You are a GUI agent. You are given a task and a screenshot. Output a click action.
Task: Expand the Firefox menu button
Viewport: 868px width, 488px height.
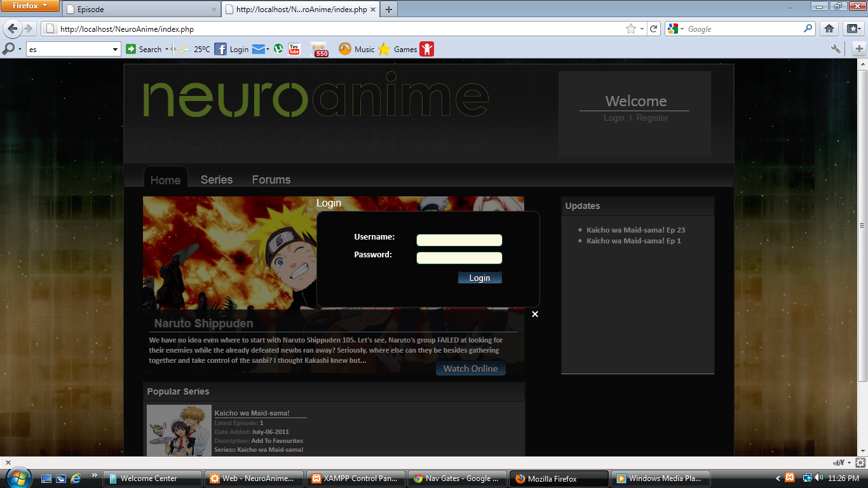click(x=30, y=6)
